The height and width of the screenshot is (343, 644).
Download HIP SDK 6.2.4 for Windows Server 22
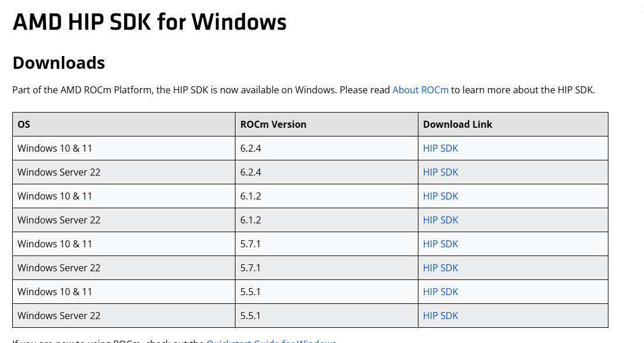pos(441,172)
